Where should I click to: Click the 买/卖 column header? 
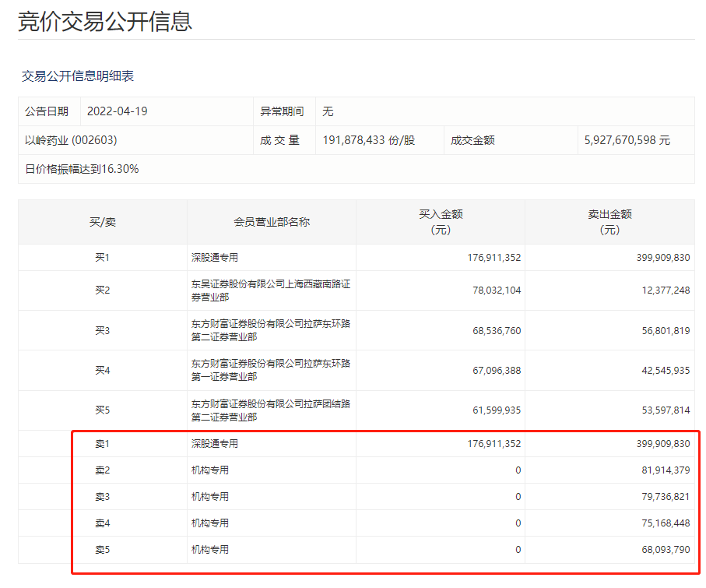tap(102, 222)
